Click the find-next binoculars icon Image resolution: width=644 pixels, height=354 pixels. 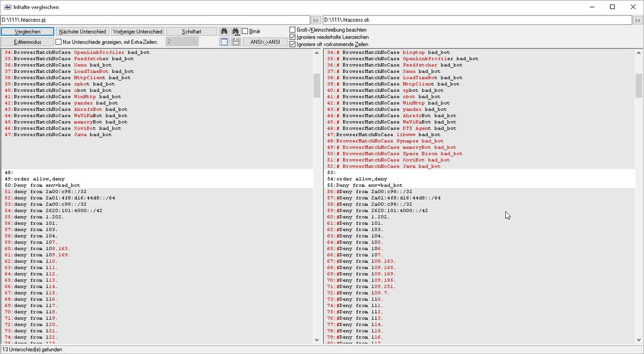235,31
